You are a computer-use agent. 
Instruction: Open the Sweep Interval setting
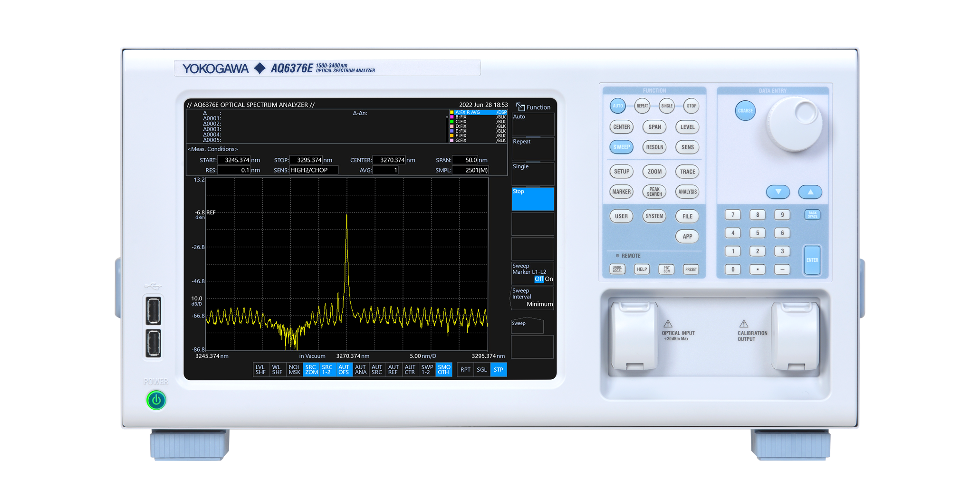(x=532, y=298)
